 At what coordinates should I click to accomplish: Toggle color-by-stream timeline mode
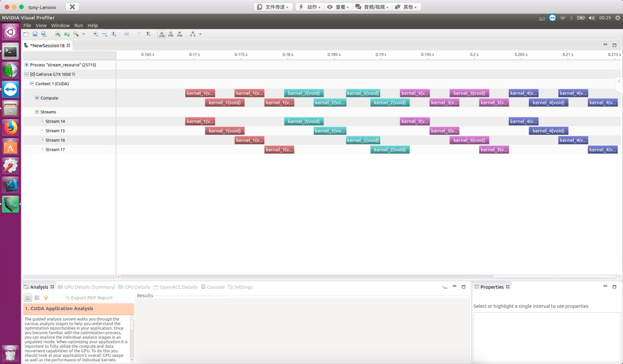(171, 34)
